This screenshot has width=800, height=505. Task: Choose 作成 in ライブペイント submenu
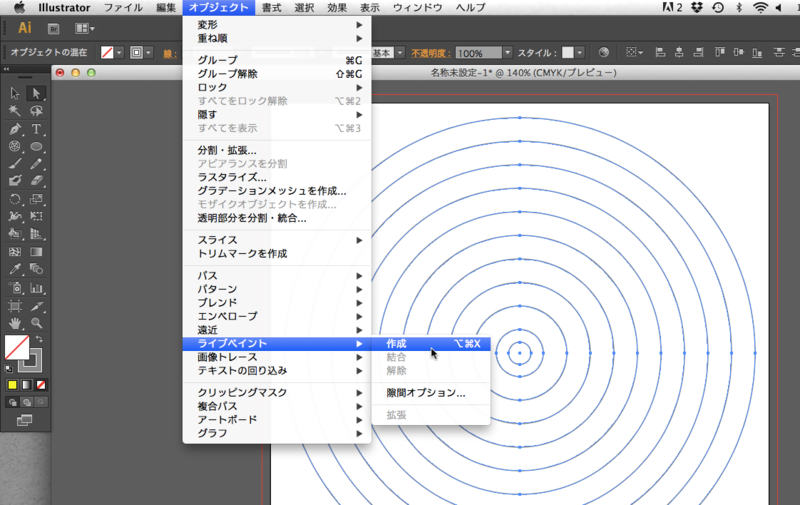coord(431,343)
